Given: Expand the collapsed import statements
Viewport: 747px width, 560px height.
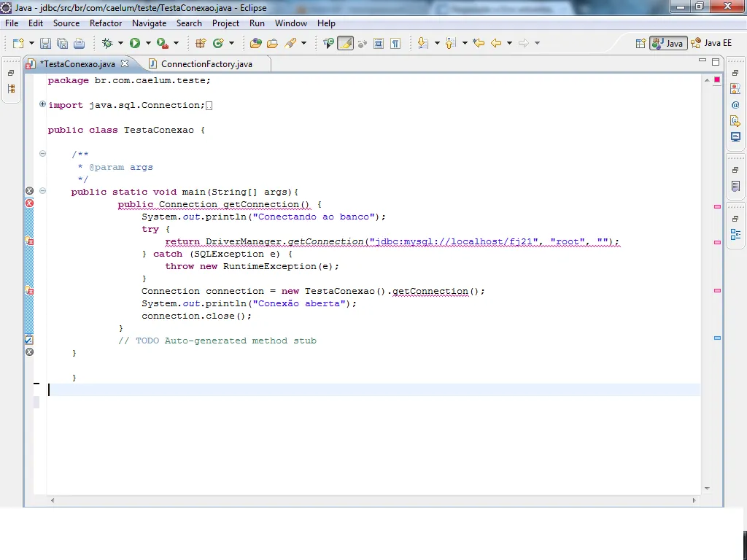Looking at the screenshot, I should tap(42, 105).
